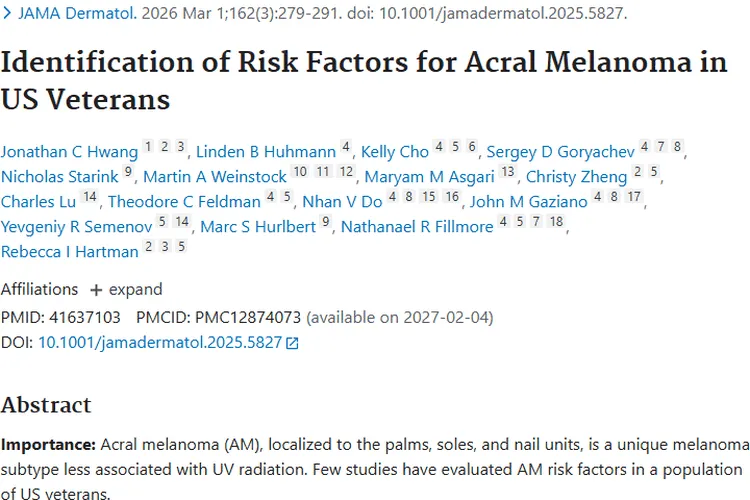Open author Linden B Huhmann
The image size is (750, 500).
click(x=265, y=152)
